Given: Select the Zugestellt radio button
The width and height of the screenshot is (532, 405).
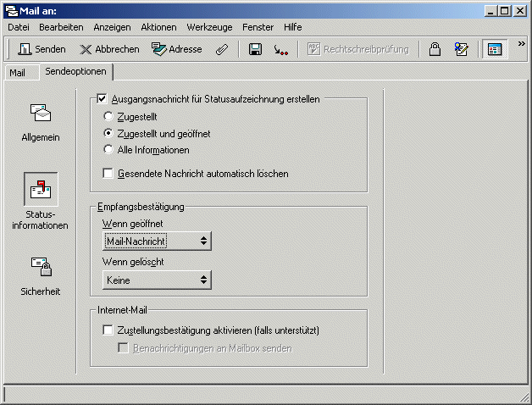Looking at the screenshot, I should coord(108,116).
